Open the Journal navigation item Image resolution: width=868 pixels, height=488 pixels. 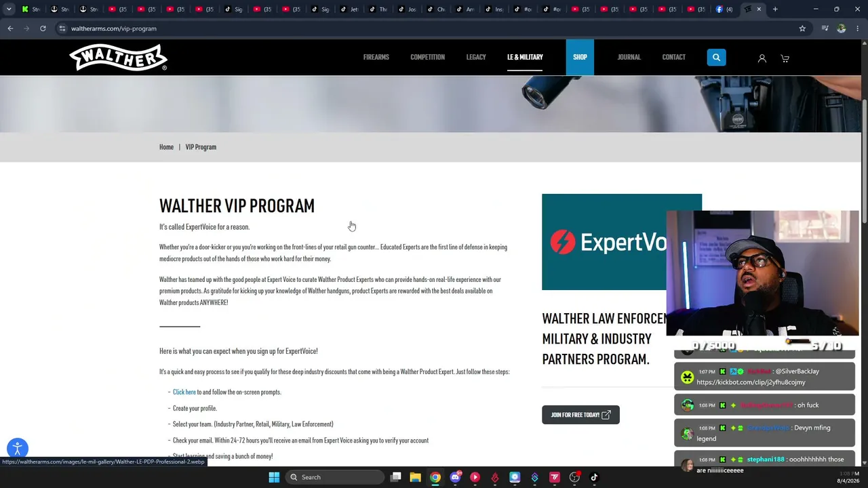[629, 57]
